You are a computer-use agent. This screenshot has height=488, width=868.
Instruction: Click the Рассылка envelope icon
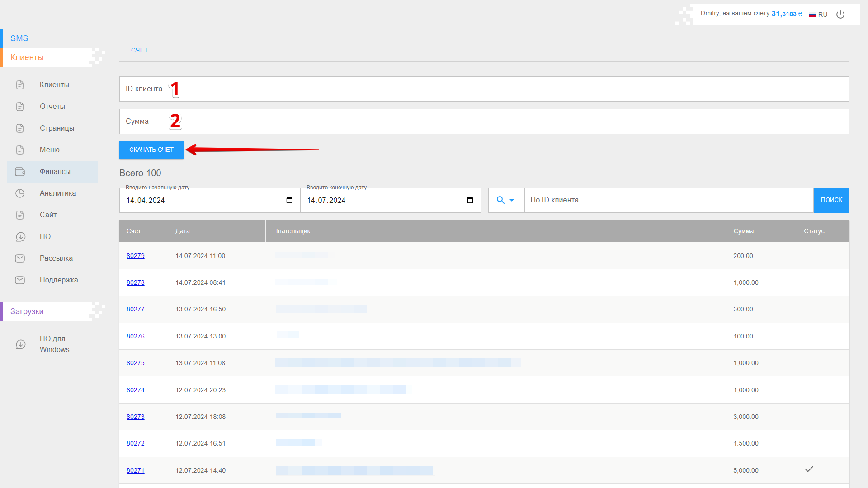[x=20, y=258]
